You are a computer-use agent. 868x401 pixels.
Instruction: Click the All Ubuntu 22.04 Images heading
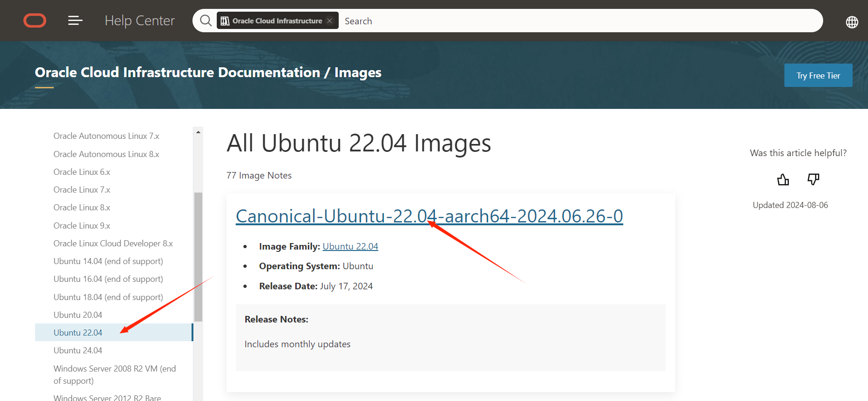tap(359, 143)
